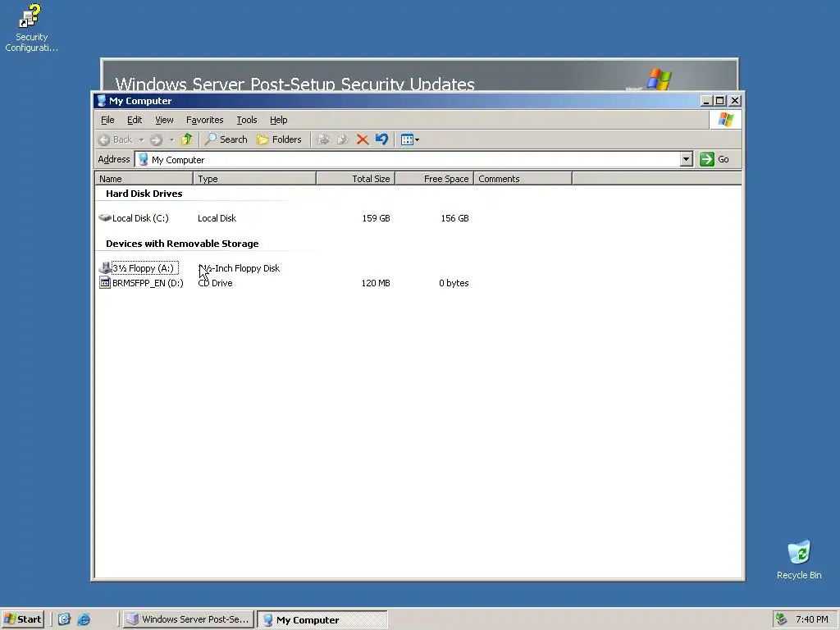The image size is (840, 630).
Task: Click the My Computer taskbar button
Action: tap(322, 620)
